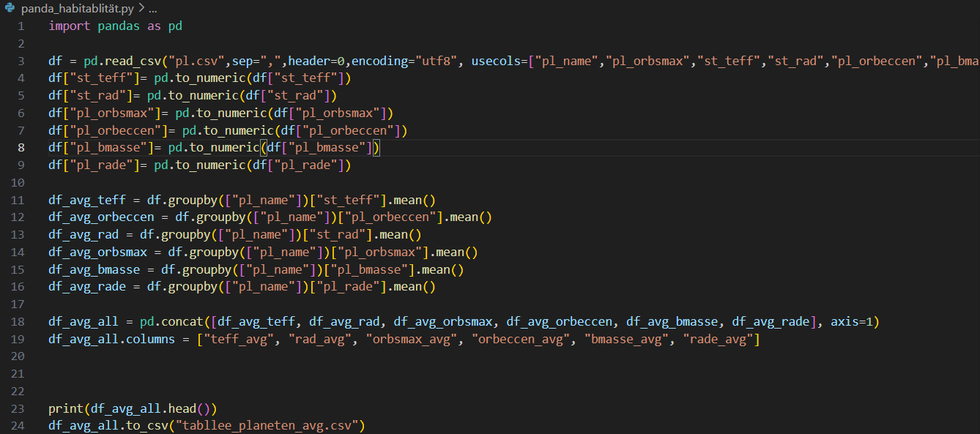Viewport: 980px width, 434px height.
Task: Click 'groupby' on line 12
Action: point(221,217)
